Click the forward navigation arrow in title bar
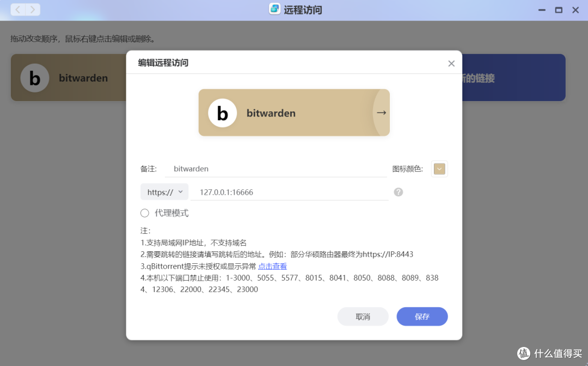Screen dimensions: 588x366 tap(33, 9)
